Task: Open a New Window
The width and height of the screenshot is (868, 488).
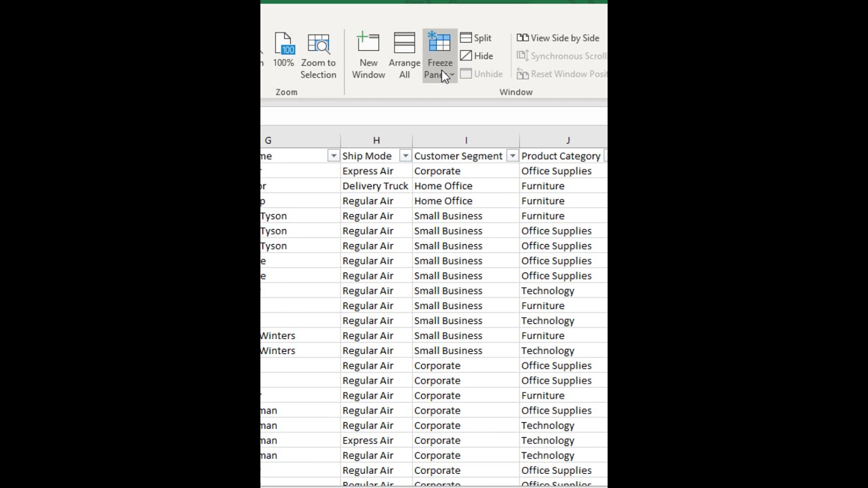Action: [x=368, y=56]
